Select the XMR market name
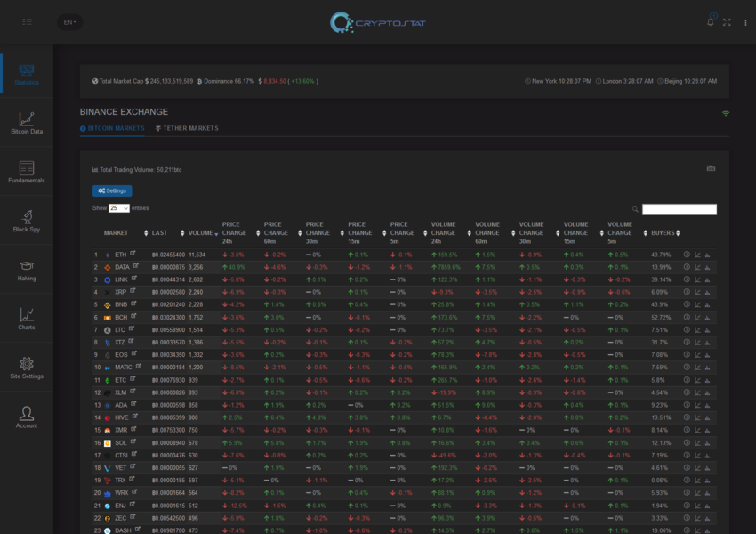The height and width of the screenshot is (534, 756). (x=121, y=430)
